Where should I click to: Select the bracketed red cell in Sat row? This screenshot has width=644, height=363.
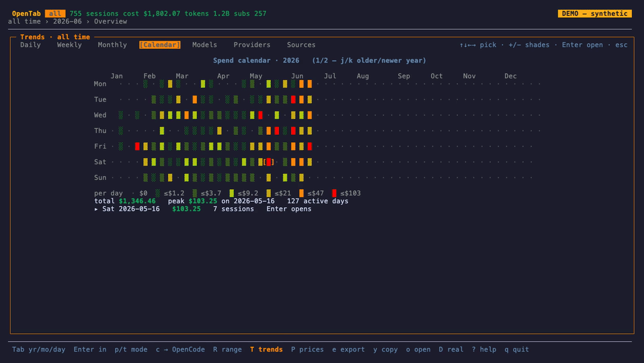268,162
